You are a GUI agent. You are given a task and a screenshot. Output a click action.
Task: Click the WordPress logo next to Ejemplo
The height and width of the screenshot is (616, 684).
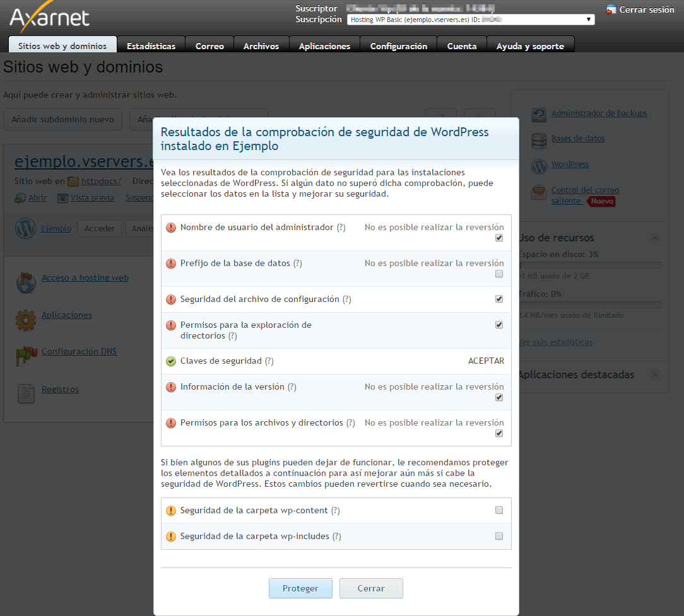pyautogui.click(x=25, y=228)
